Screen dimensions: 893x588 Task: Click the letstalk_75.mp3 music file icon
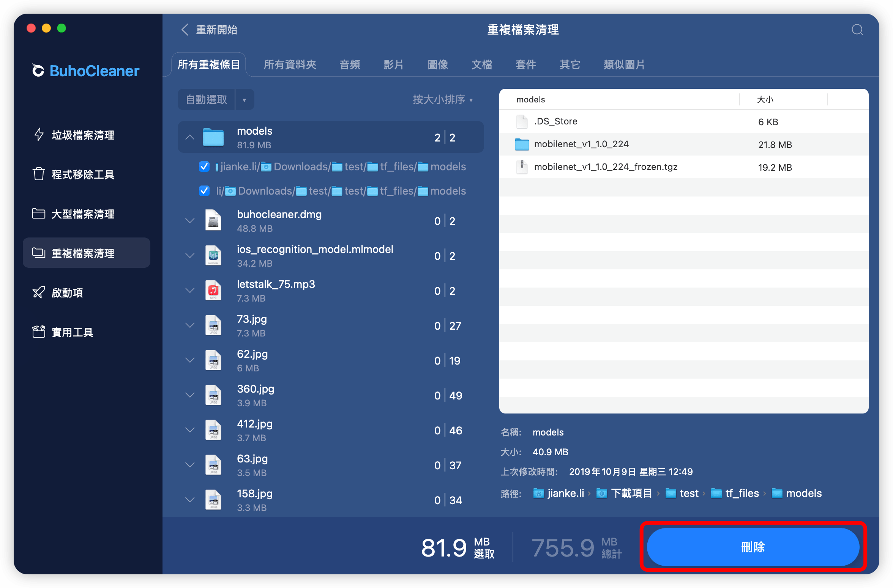coord(213,291)
